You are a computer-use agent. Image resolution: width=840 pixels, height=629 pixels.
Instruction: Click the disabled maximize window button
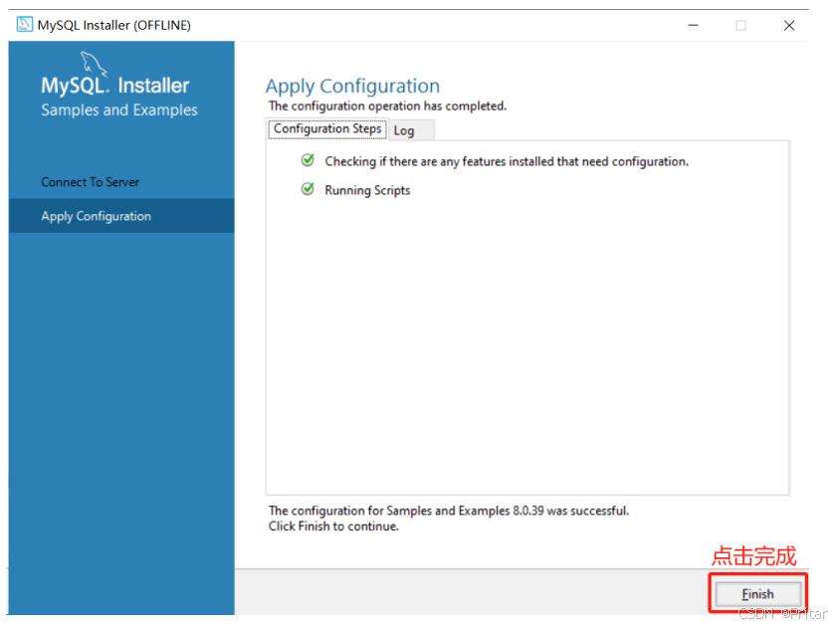[x=740, y=25]
